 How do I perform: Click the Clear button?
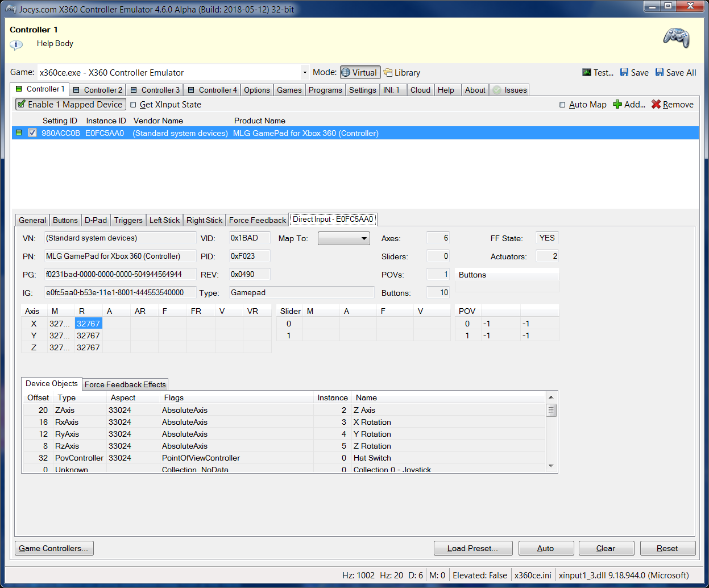tap(606, 548)
